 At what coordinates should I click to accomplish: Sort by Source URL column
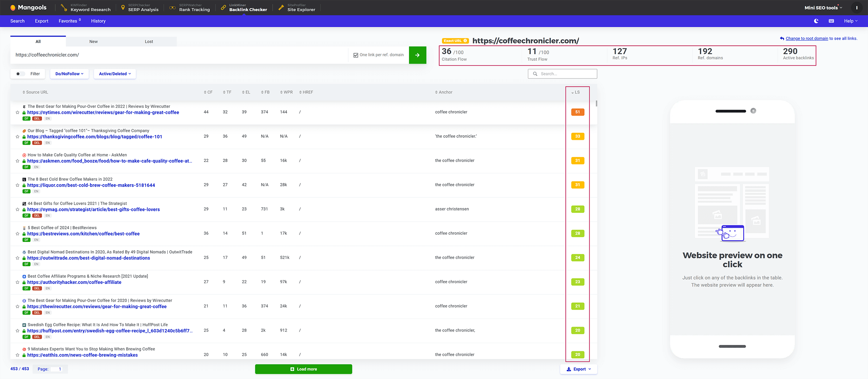click(35, 92)
